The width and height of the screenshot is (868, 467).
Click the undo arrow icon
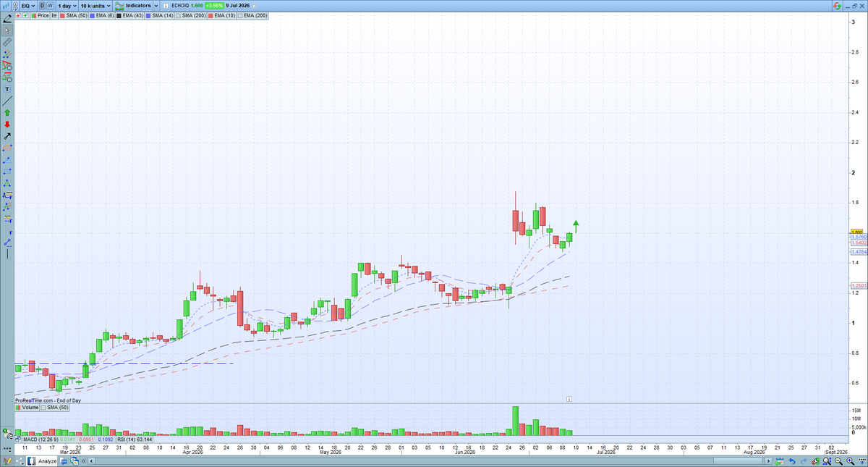(792, 461)
